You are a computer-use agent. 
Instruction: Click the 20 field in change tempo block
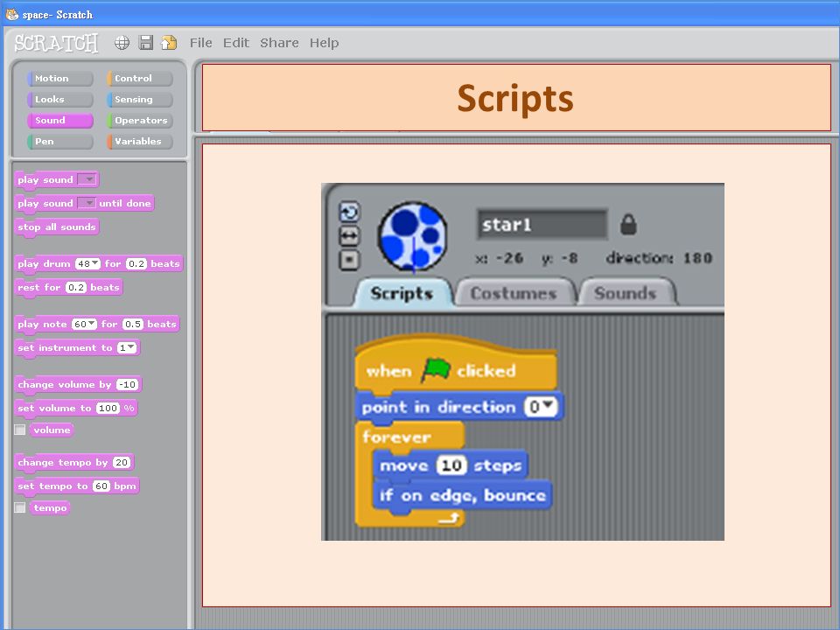[122, 462]
